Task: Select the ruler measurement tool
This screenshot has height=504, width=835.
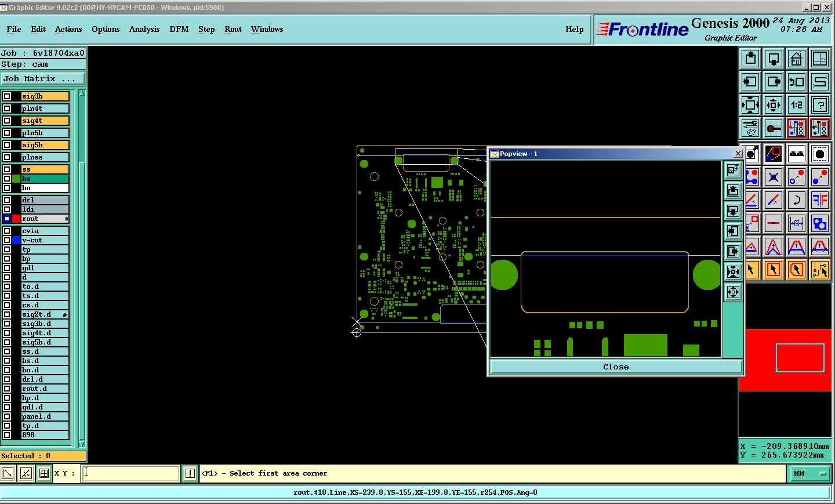Action: point(797,154)
